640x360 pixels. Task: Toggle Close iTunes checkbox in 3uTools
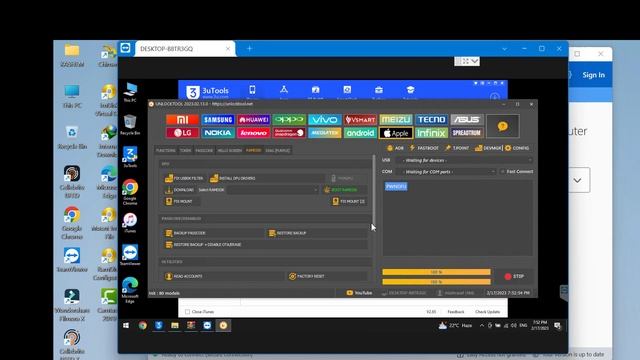[187, 312]
